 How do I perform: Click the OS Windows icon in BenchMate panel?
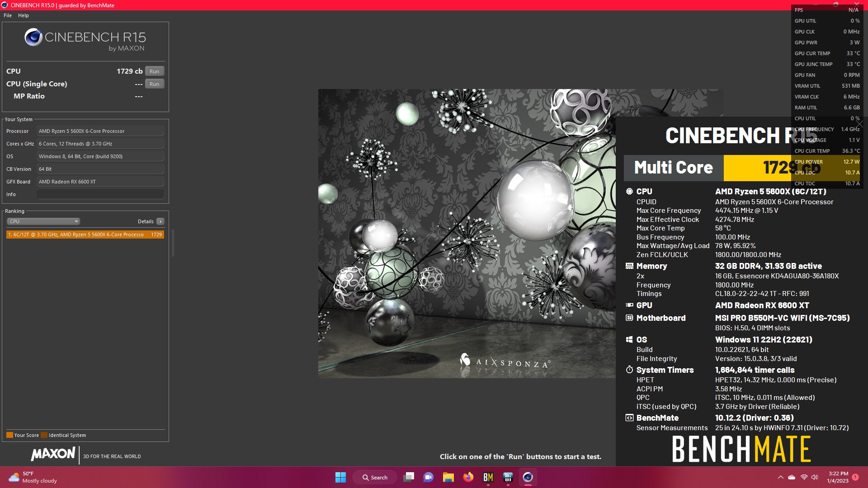629,339
